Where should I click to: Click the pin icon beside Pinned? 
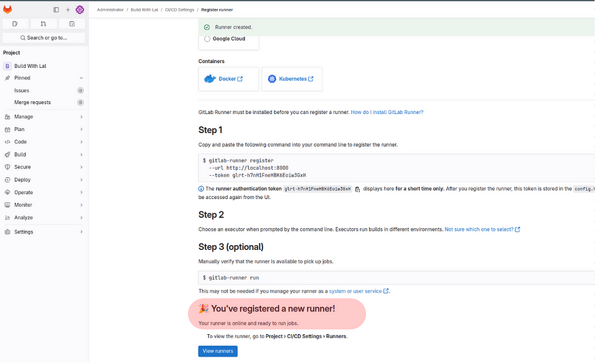7,78
